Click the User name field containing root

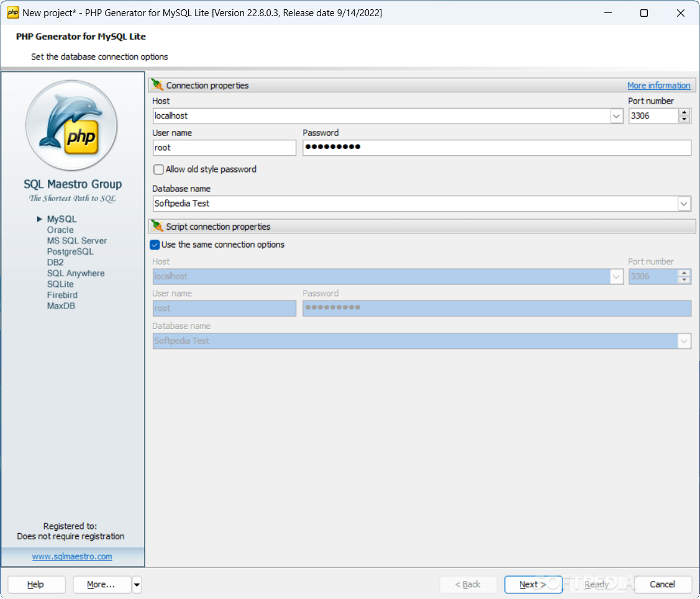225,148
